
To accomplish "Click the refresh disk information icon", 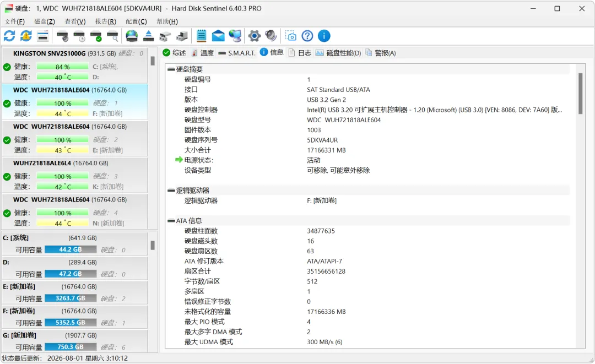I will click(x=9, y=36).
